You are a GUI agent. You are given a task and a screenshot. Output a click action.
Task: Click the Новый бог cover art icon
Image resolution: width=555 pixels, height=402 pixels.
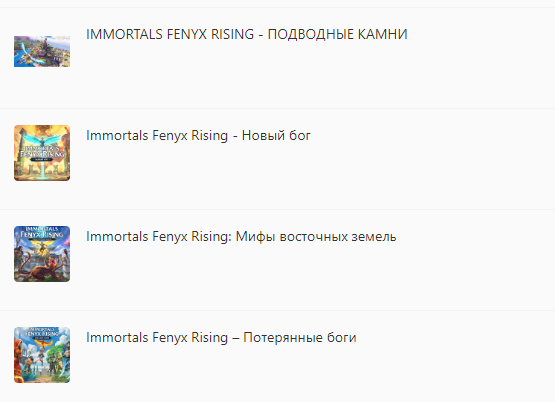(42, 153)
